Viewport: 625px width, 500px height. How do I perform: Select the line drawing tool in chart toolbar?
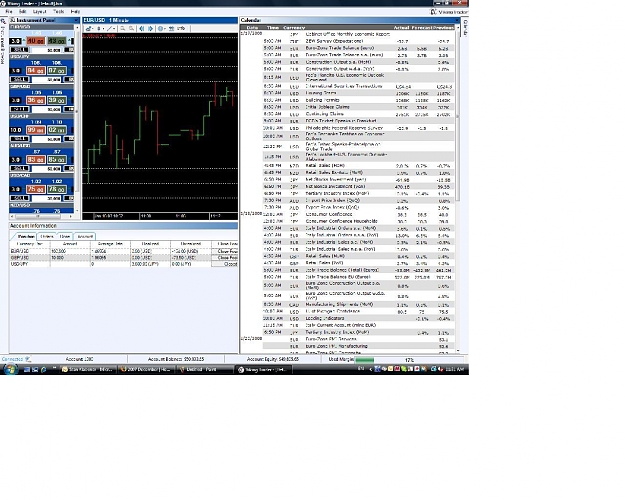[110, 29]
